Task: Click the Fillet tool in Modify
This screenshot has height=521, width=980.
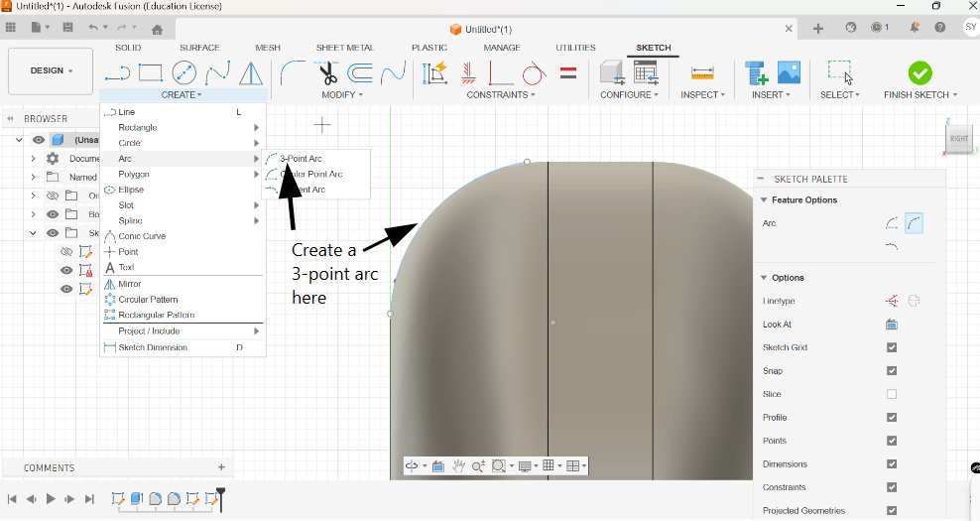Action: (x=292, y=72)
